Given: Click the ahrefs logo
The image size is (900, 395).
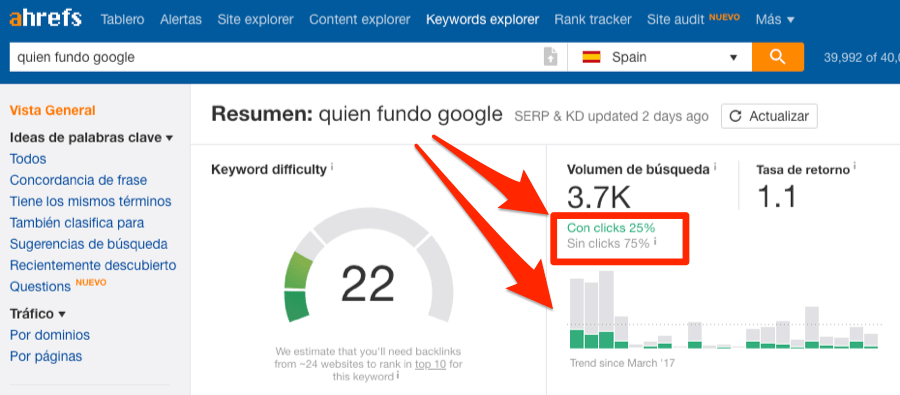Looking at the screenshot, I should tap(45, 18).
